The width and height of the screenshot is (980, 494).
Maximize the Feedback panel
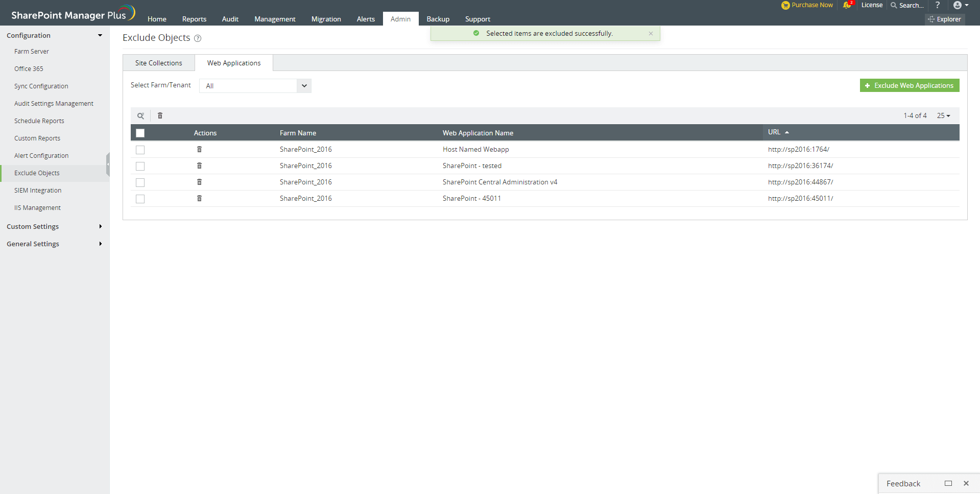coord(948,483)
